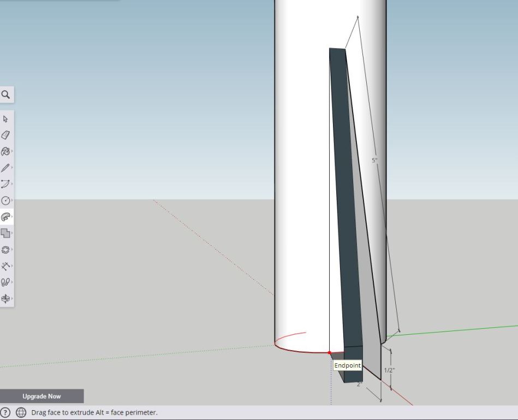Click the globe language icon
The height and width of the screenshot is (420, 518).
tap(21, 412)
